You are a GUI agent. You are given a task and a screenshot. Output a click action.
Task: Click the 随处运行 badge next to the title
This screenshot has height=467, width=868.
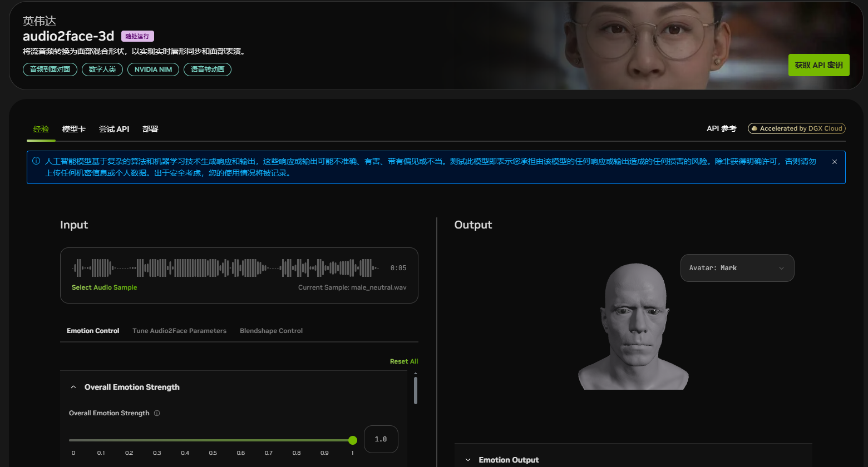(137, 36)
